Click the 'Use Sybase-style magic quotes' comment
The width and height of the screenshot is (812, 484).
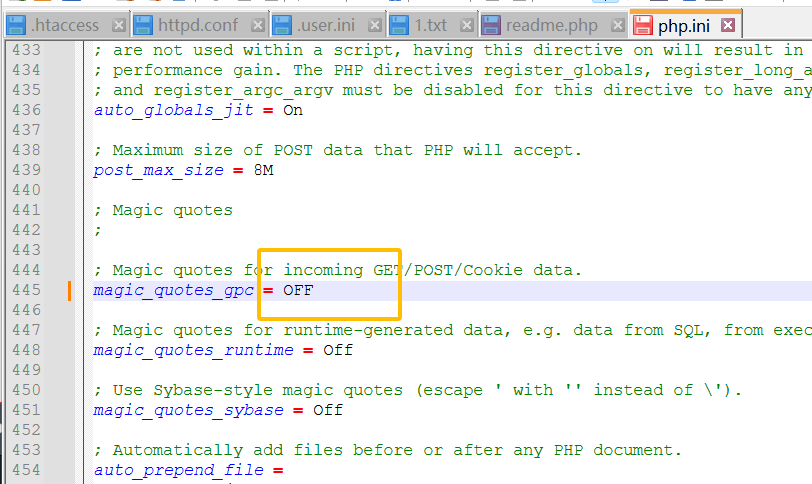[x=418, y=390]
